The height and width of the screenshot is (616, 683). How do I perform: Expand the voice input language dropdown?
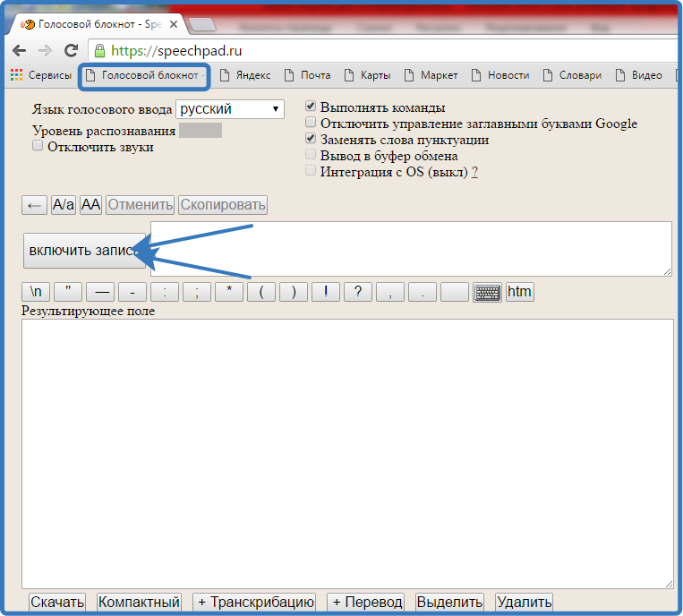pyautogui.click(x=230, y=109)
